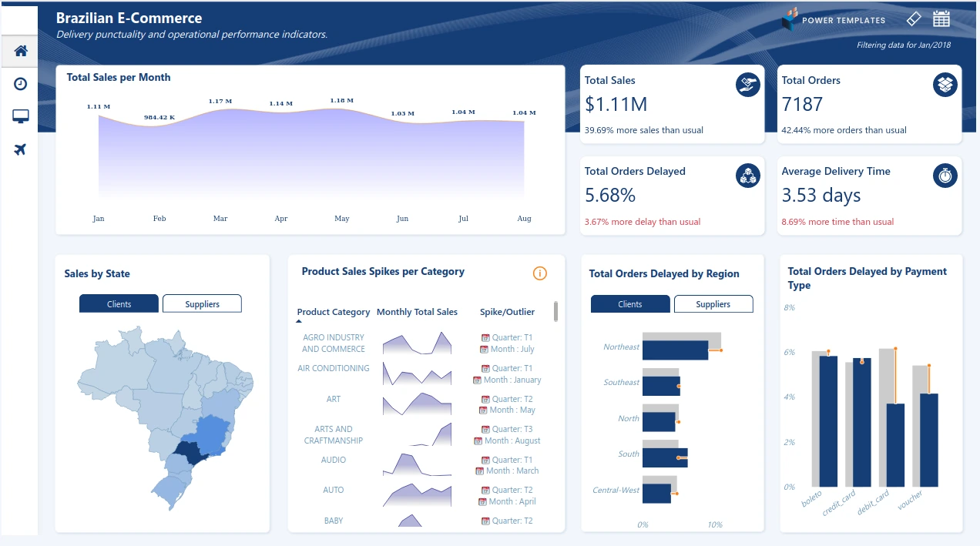The height and width of the screenshot is (546, 980).
Task: Click the eraser clear-filters icon top right
Action: pos(914,18)
